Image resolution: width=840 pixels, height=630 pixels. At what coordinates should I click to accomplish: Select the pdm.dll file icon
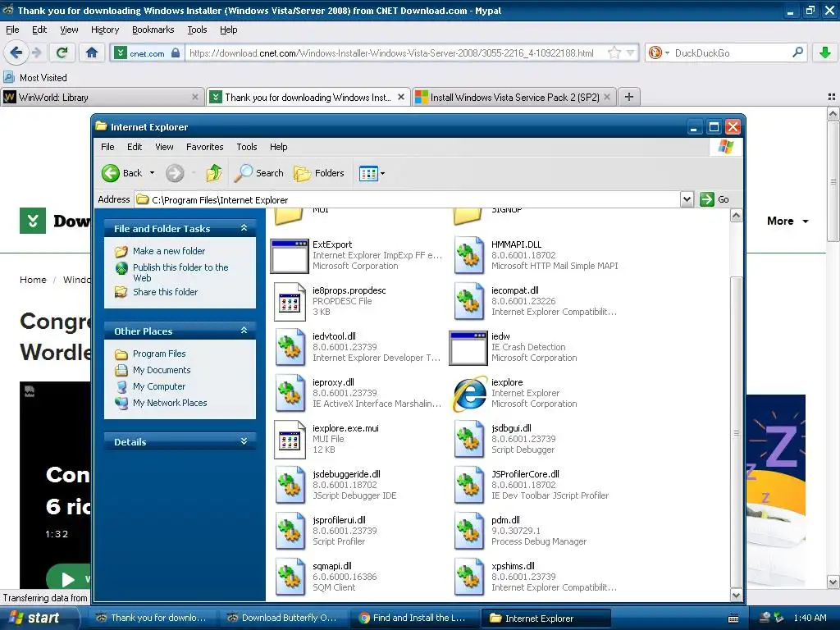[469, 532]
